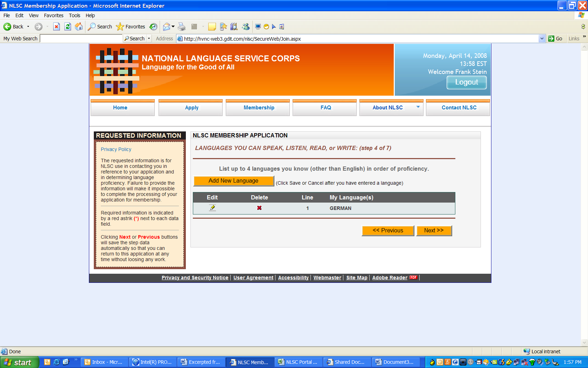The height and width of the screenshot is (368, 588).
Task: Go to the browser Home page icon
Action: 79,27
